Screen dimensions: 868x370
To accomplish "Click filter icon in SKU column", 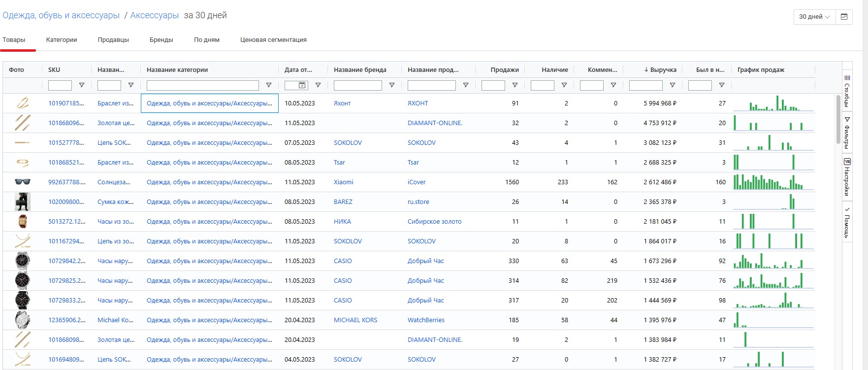I will [x=82, y=85].
